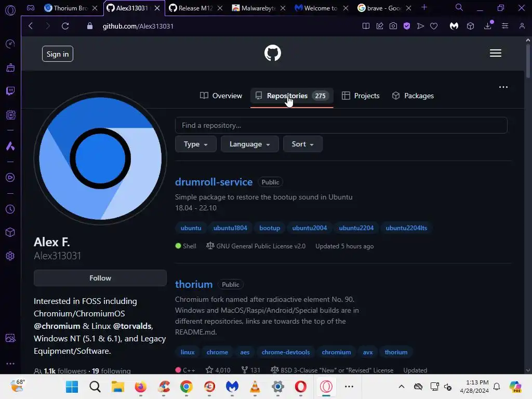Take a snapshot with the camera icon
Viewport: 532px width, 399px height.
click(x=393, y=26)
